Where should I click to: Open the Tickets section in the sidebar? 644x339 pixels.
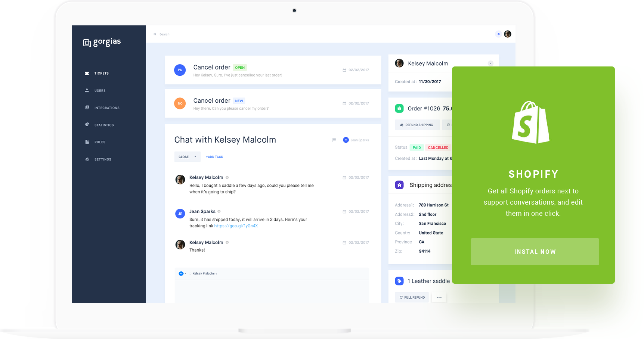click(x=97, y=73)
